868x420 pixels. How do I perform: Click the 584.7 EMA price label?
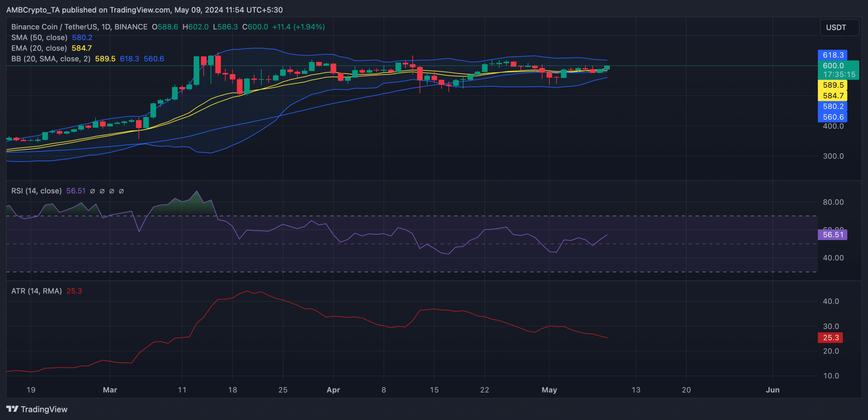tap(832, 96)
